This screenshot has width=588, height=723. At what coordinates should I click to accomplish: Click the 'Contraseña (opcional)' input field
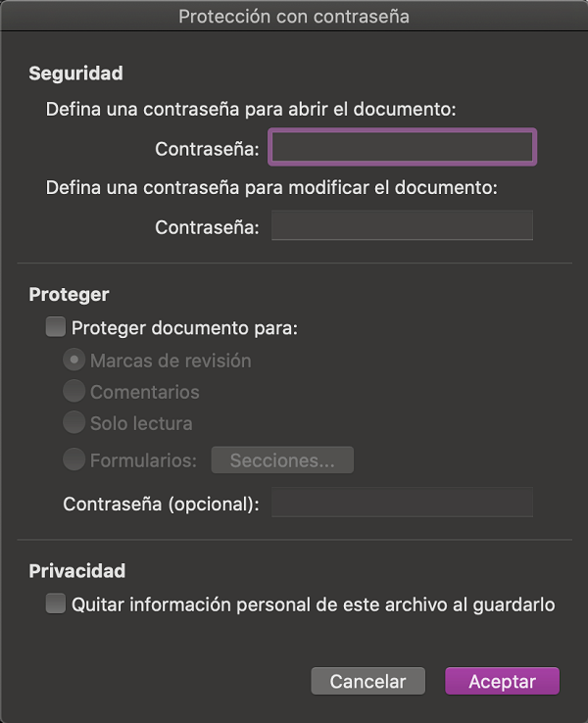tap(402, 504)
